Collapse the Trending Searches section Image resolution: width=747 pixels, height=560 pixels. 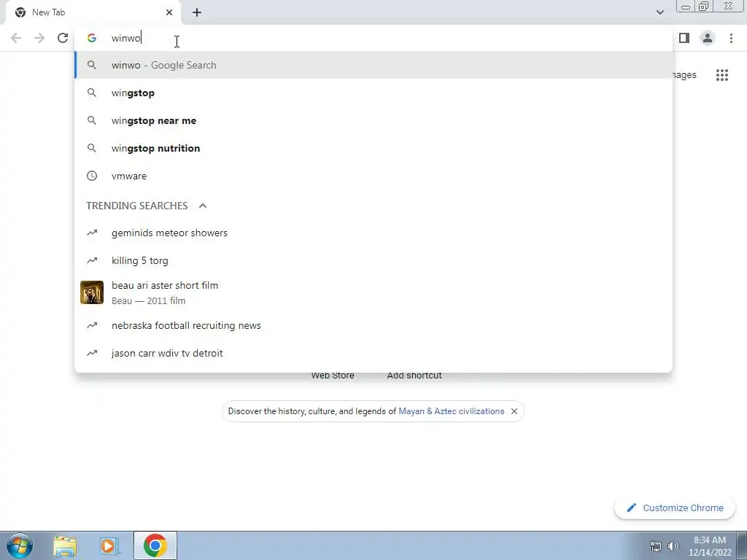tap(203, 206)
